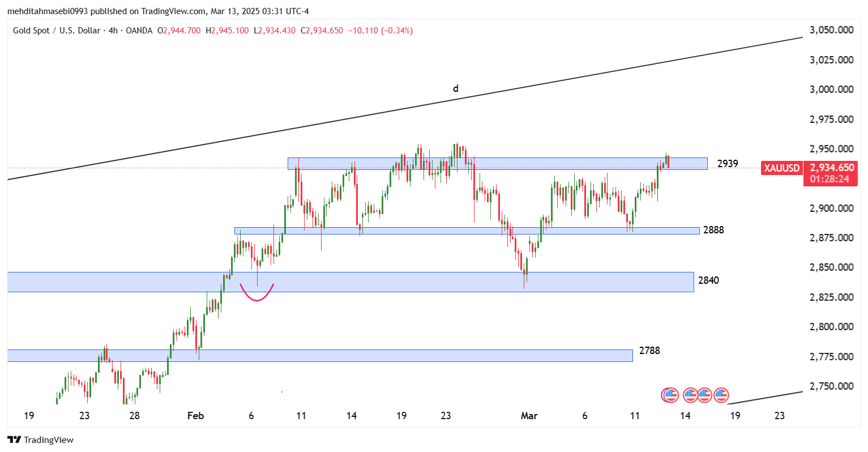Click the 2840 level label

(709, 280)
